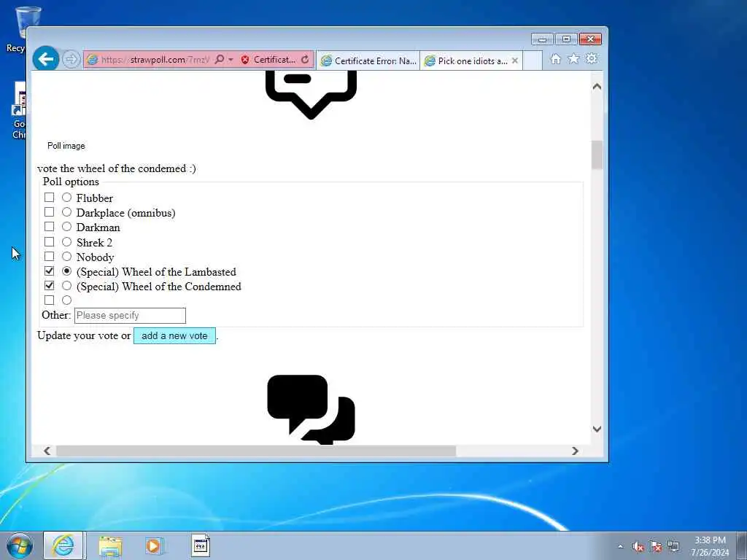This screenshot has width=747, height=560.
Task: Open Favorites star icon
Action: pyautogui.click(x=573, y=58)
